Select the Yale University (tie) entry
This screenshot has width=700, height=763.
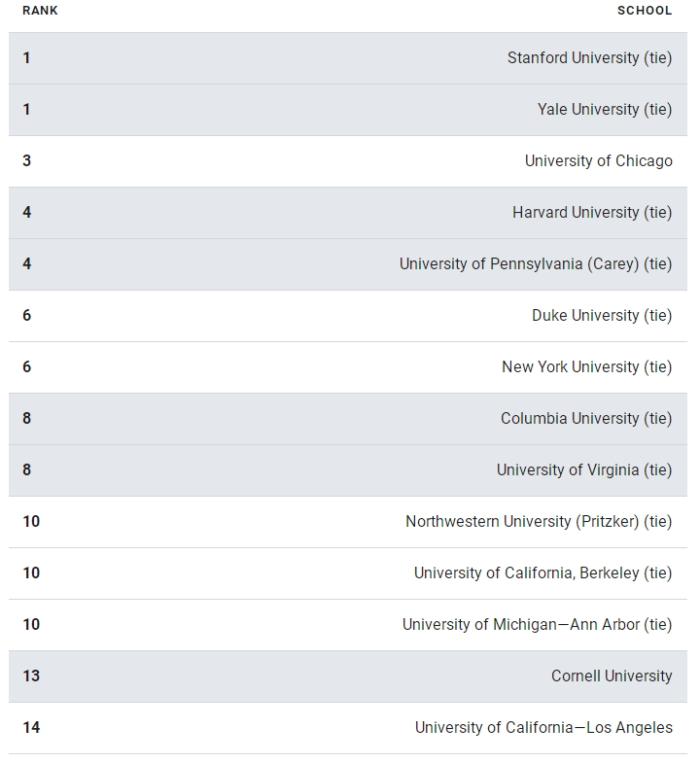coord(604,110)
